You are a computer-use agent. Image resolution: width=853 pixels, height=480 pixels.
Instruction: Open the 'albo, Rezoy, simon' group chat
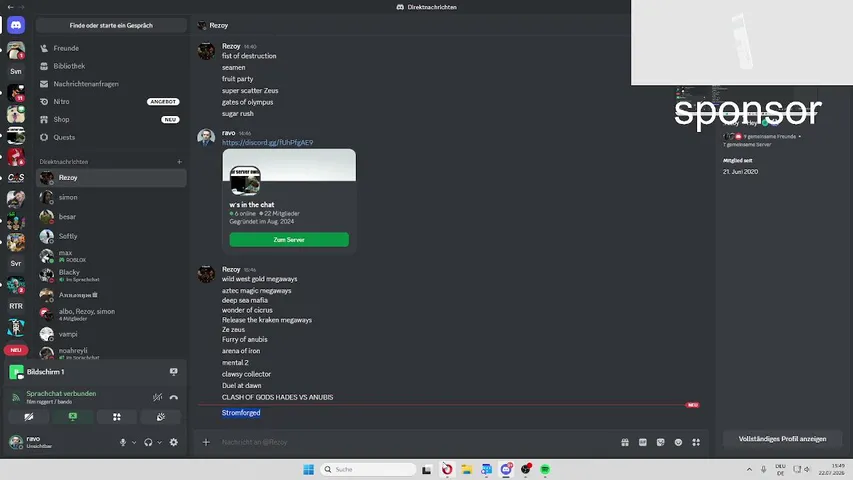tap(111, 314)
